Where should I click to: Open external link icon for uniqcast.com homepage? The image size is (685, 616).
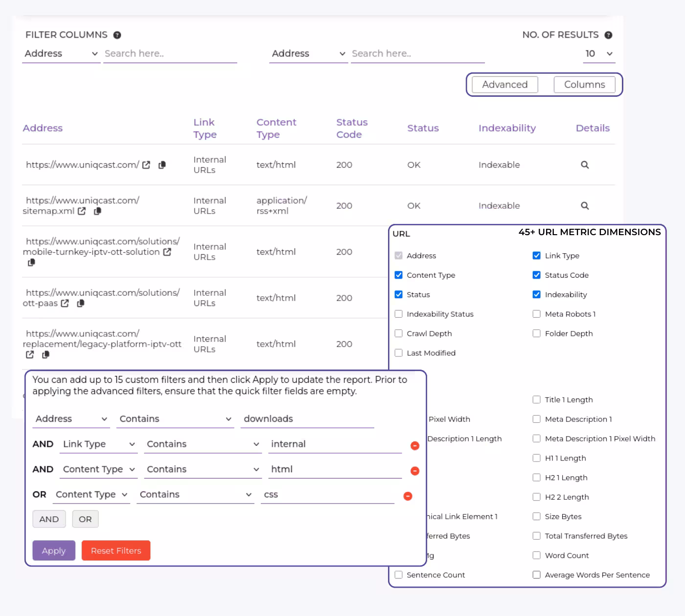tap(146, 165)
